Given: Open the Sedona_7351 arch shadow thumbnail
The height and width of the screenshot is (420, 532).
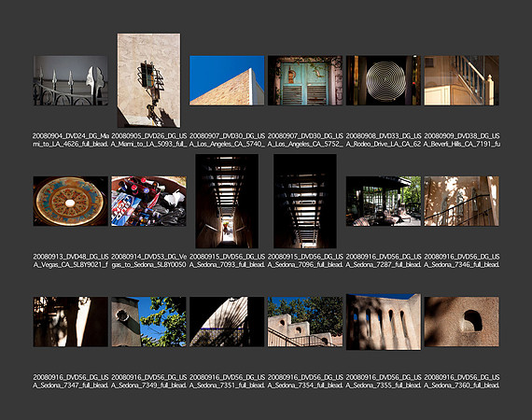Looking at the screenshot, I should point(227,322).
